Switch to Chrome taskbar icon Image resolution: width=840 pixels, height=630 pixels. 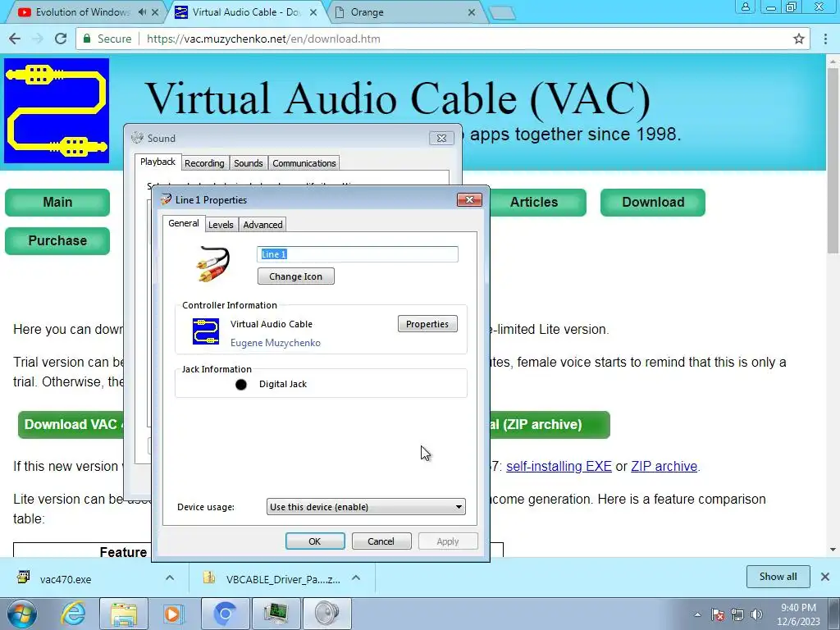click(x=225, y=614)
